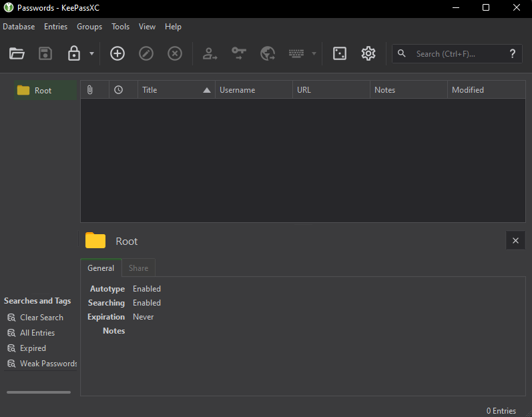This screenshot has height=417, width=532.
Task: Sort entries by Notes column
Action: [409, 90]
